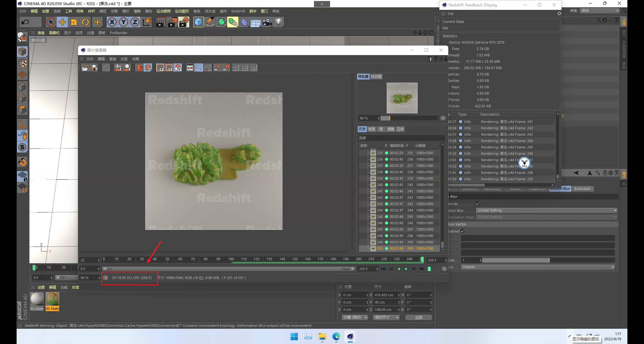The width and height of the screenshot is (644, 344).
Task: Click the Save icon in Picture Viewer
Action: pos(94,68)
